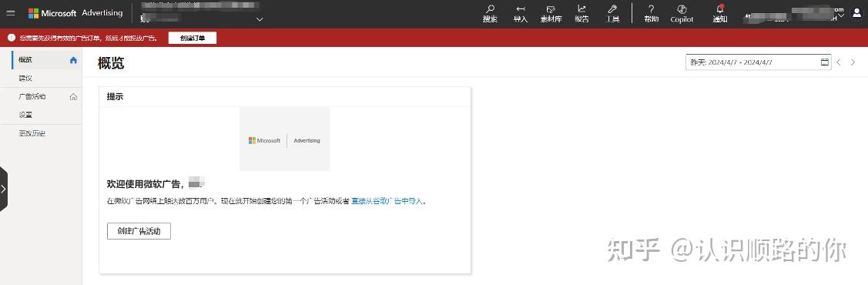868x285 pixels.
Task: Open the user profile avatar menu
Action: tap(856, 13)
